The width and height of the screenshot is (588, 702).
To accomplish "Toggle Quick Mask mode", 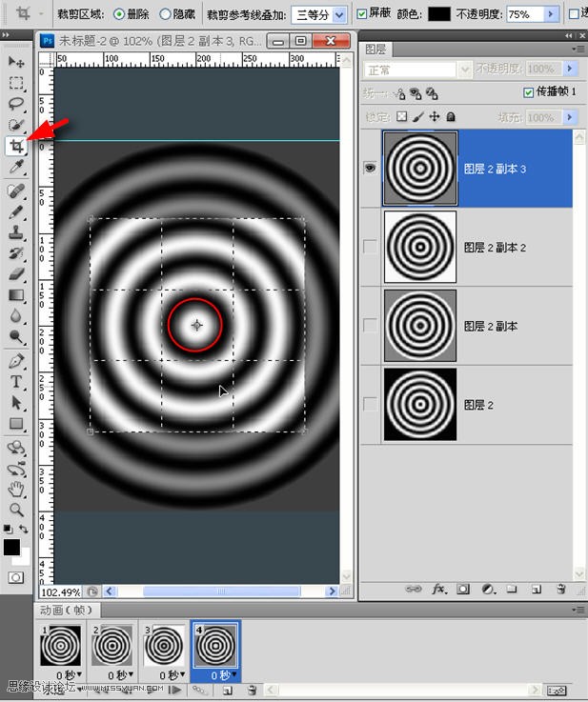I will (16, 577).
